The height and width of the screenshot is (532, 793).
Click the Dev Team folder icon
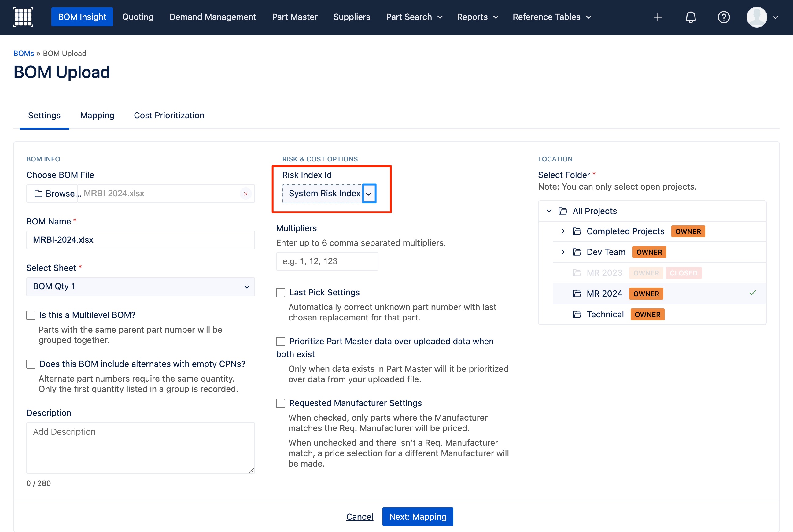(577, 252)
